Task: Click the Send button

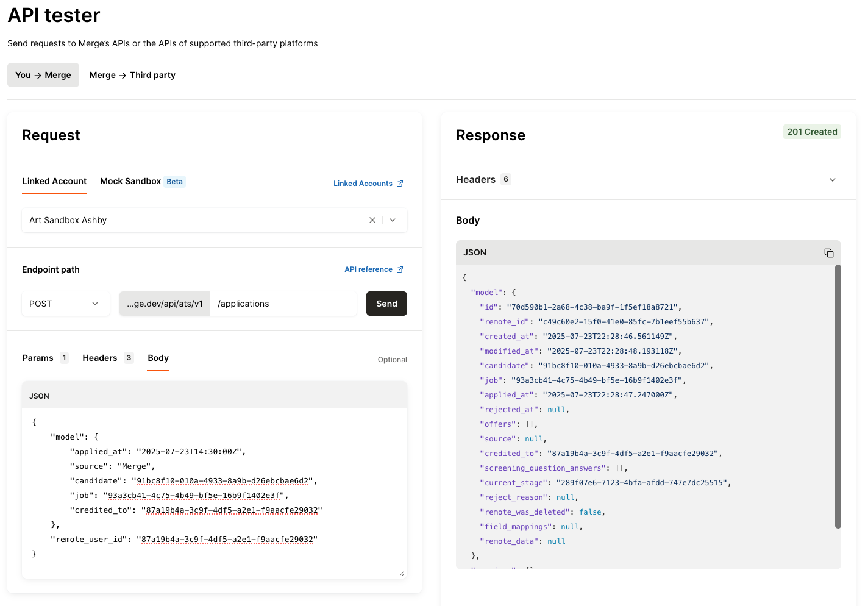Action: pyautogui.click(x=386, y=304)
